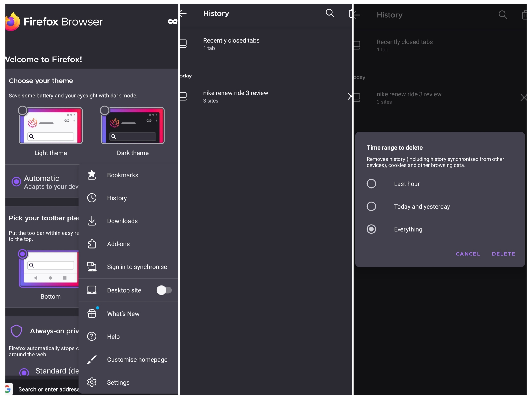Click the Light theme label
532x399 pixels.
click(50, 153)
